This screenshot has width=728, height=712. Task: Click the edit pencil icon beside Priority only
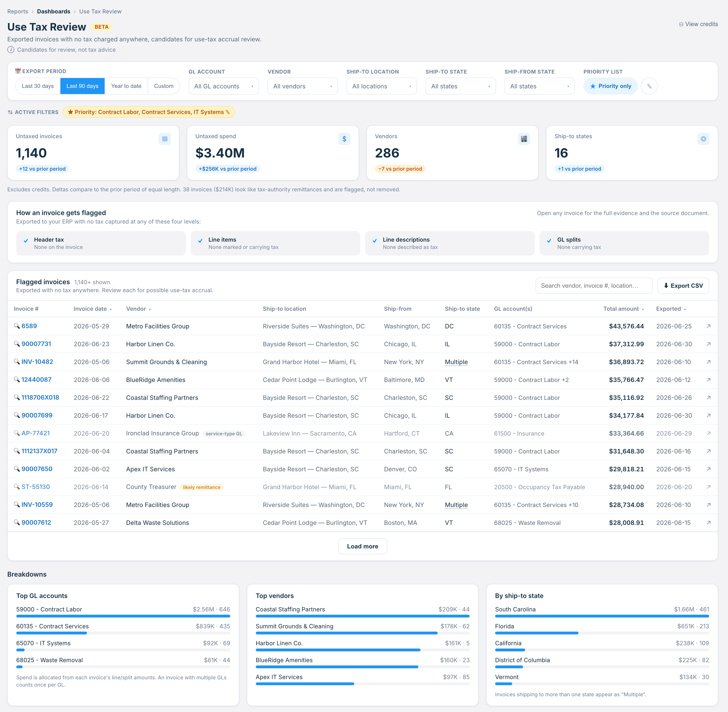pyautogui.click(x=649, y=86)
